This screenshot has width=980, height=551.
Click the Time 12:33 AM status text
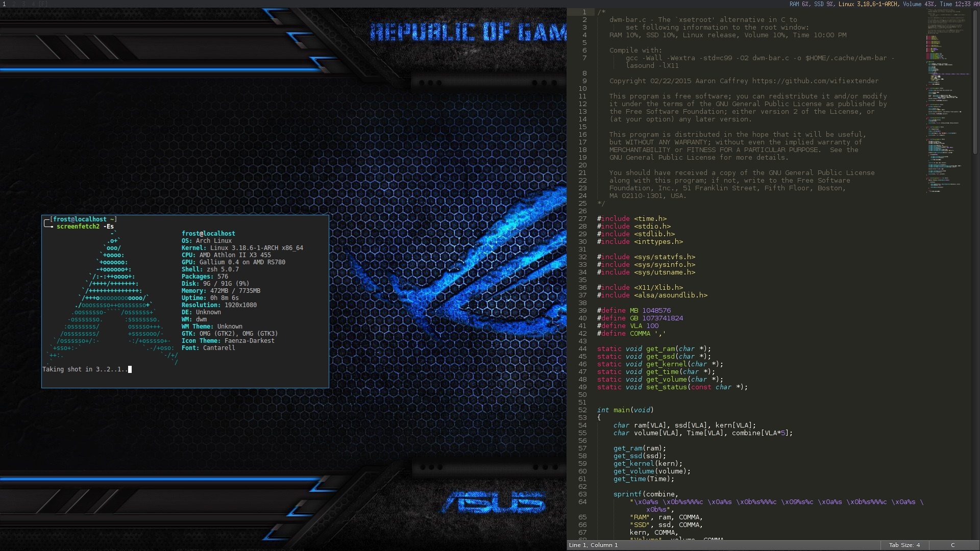pyautogui.click(x=959, y=4)
